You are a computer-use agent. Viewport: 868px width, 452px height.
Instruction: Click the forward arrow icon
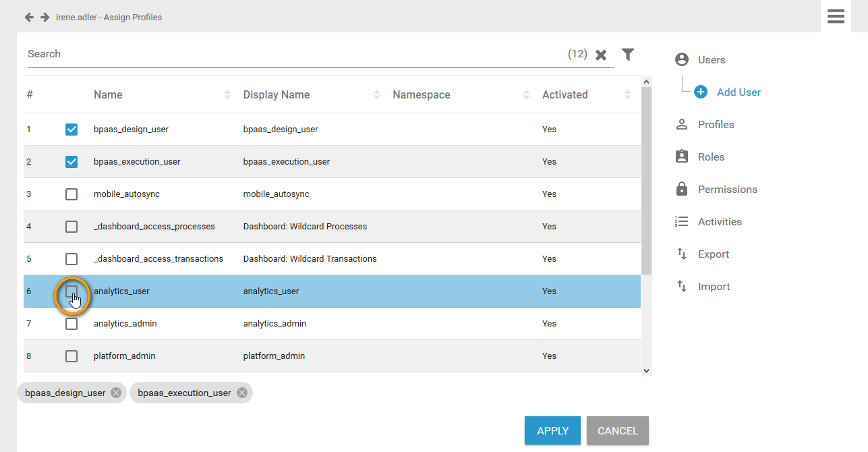coord(45,17)
